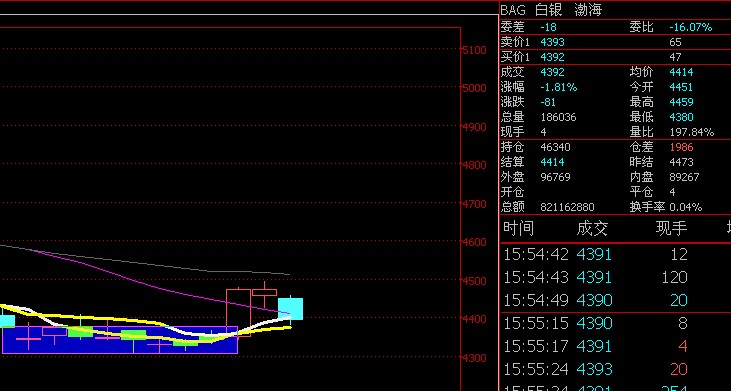Image resolution: width=731 pixels, height=391 pixels.
Task: Click the 涨幅 value -1.81%
Action: 559,87
